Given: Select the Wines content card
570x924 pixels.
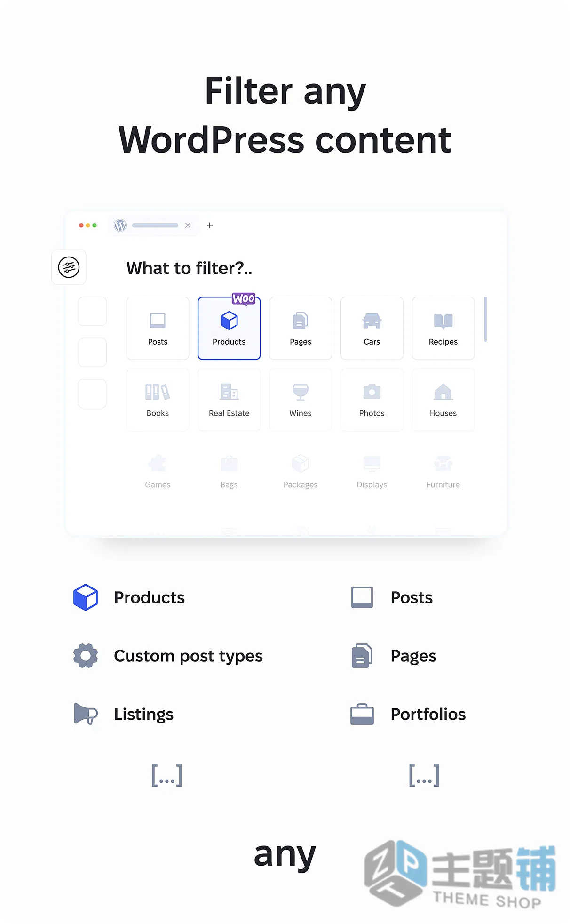Looking at the screenshot, I should 301,400.
